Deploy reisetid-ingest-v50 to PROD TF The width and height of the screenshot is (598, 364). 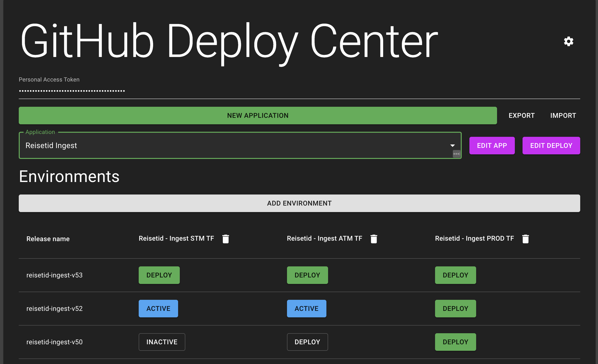pyautogui.click(x=455, y=342)
